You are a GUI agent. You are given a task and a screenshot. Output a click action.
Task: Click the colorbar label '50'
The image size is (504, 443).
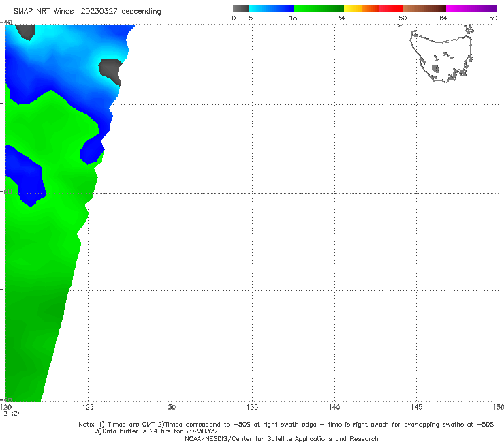(x=403, y=18)
